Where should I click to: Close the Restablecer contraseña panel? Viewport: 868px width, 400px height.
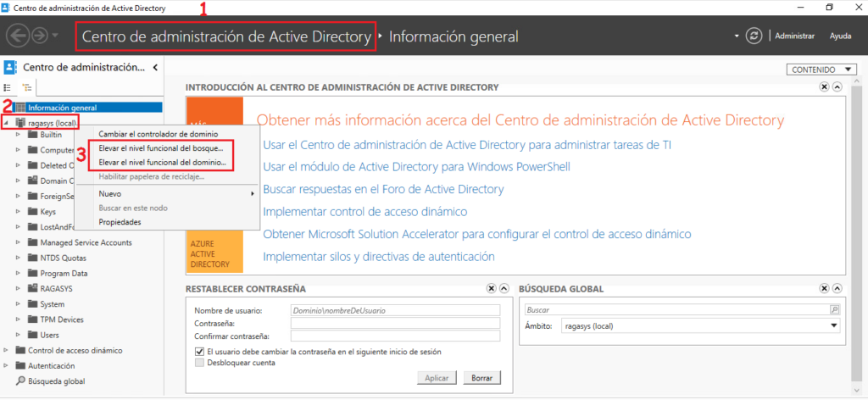pyautogui.click(x=491, y=289)
